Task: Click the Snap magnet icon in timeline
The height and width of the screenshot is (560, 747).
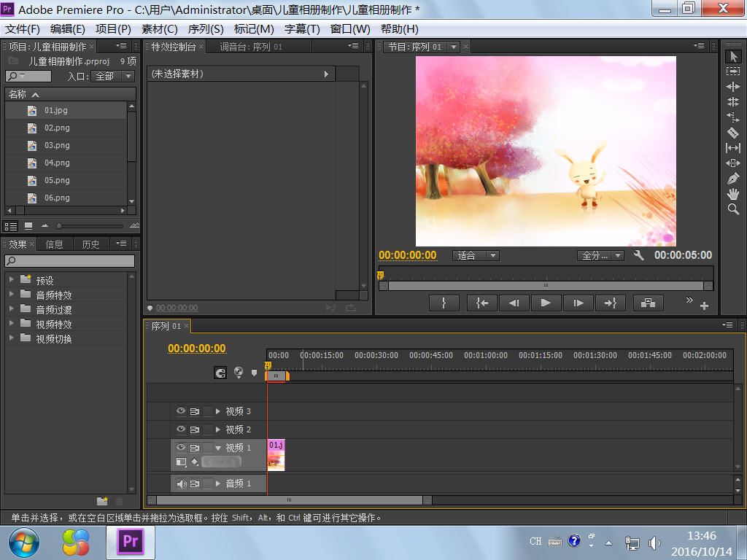Action: pos(220,373)
